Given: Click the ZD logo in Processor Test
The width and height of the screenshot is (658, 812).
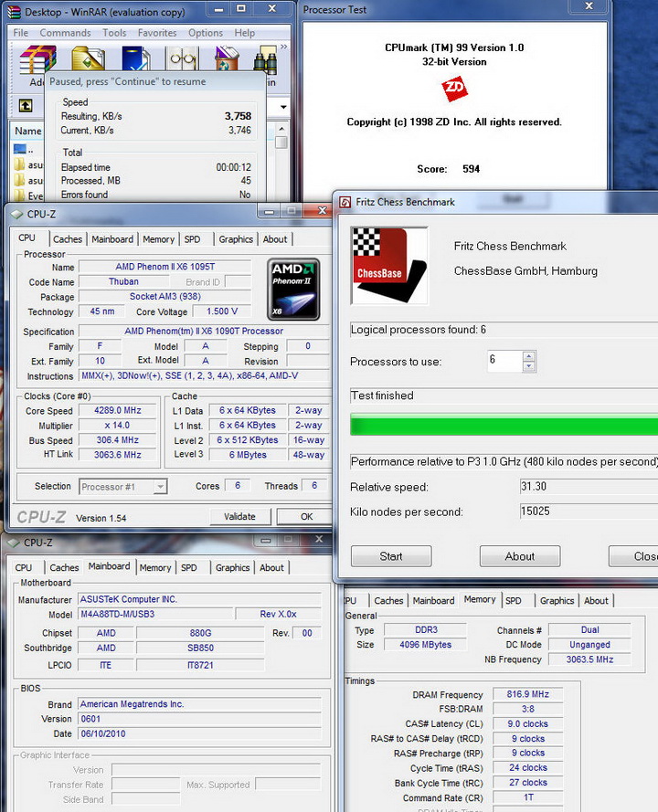Looking at the screenshot, I should point(454,89).
